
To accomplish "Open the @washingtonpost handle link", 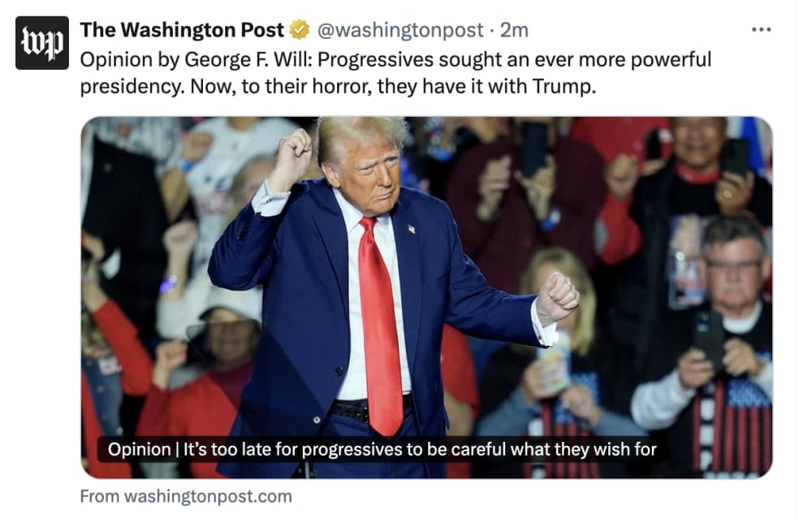I will (400, 30).
